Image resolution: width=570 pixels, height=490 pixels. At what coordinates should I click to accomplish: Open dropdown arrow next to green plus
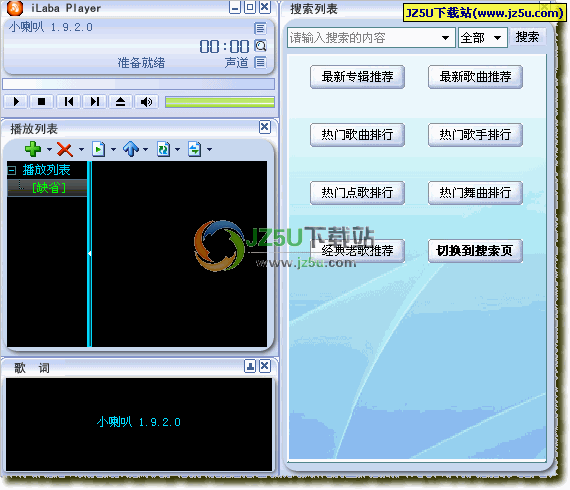tap(49, 149)
